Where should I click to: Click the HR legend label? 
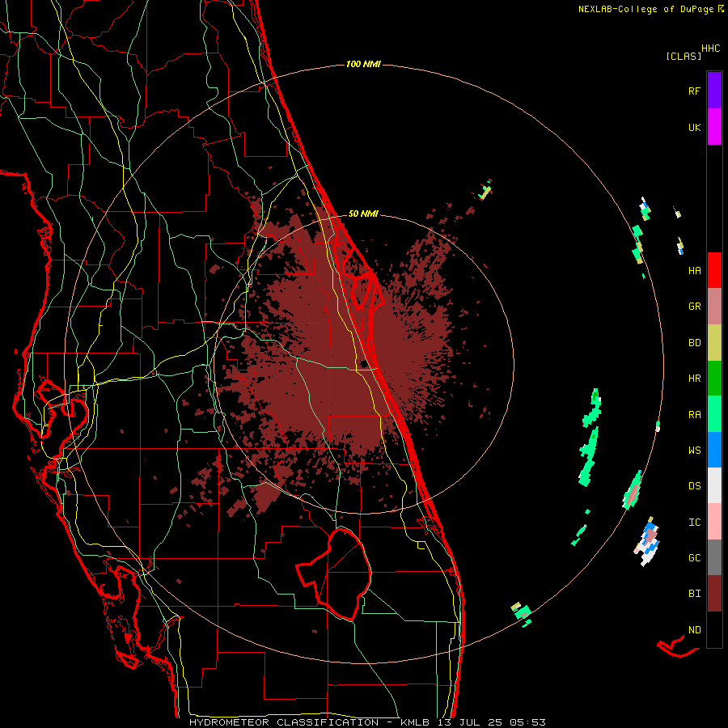694,379
